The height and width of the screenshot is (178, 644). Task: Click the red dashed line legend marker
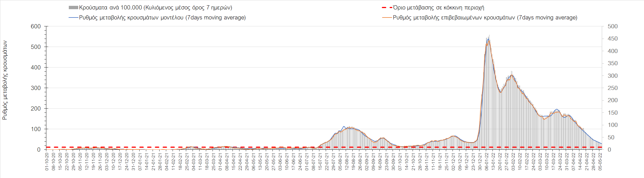coord(387,7)
